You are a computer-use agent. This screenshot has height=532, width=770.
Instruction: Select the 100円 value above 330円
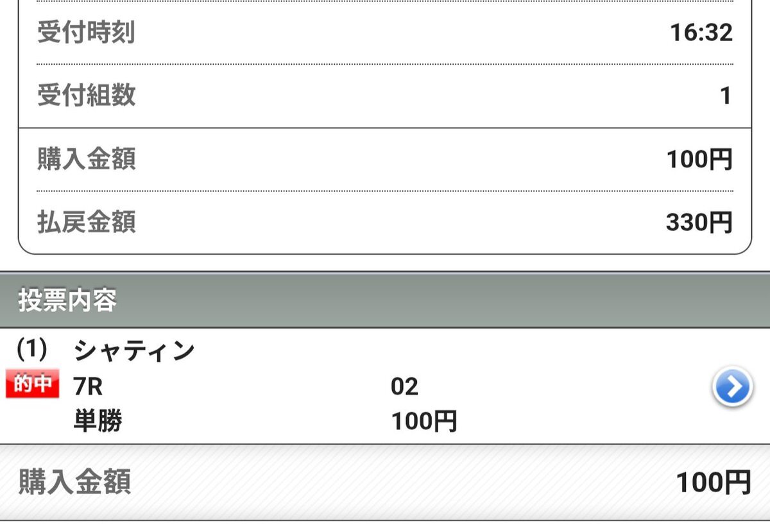pyautogui.click(x=699, y=160)
